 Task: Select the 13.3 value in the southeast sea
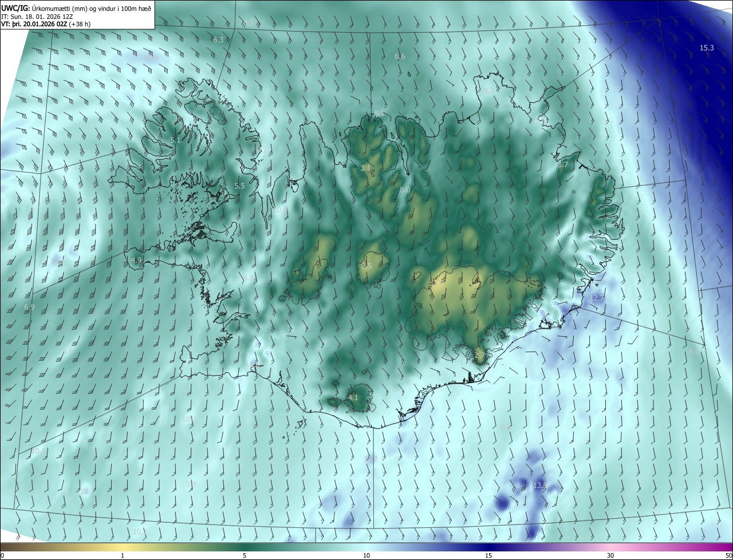tap(540, 485)
